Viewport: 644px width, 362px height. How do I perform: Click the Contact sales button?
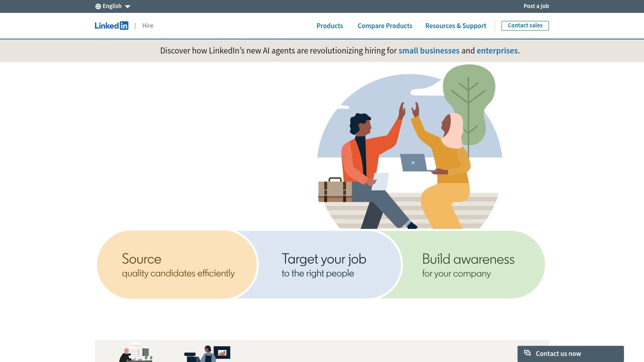click(525, 25)
